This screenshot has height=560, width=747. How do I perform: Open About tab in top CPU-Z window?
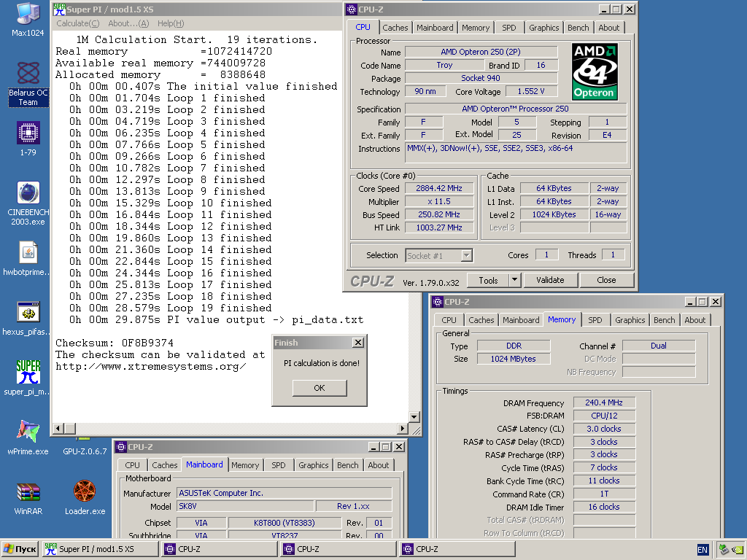point(609,28)
